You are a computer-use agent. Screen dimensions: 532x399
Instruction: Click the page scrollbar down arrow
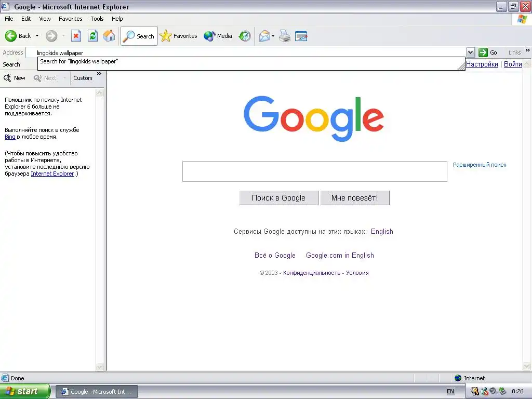[x=527, y=366]
